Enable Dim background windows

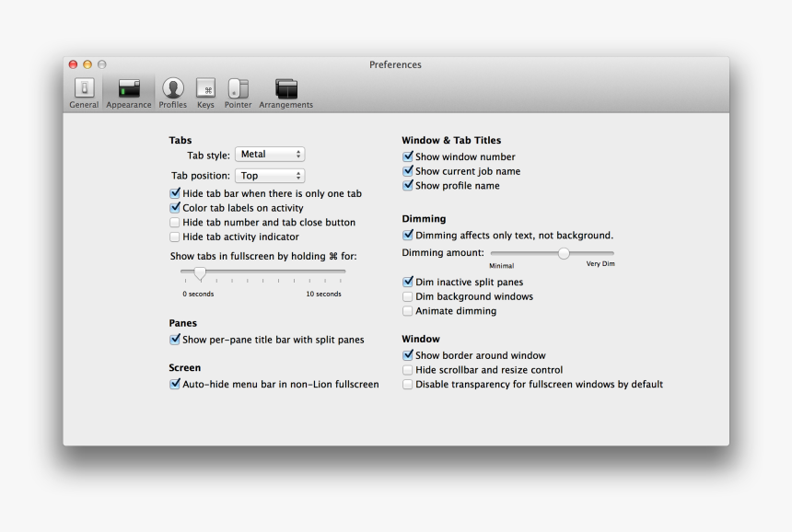pos(408,297)
